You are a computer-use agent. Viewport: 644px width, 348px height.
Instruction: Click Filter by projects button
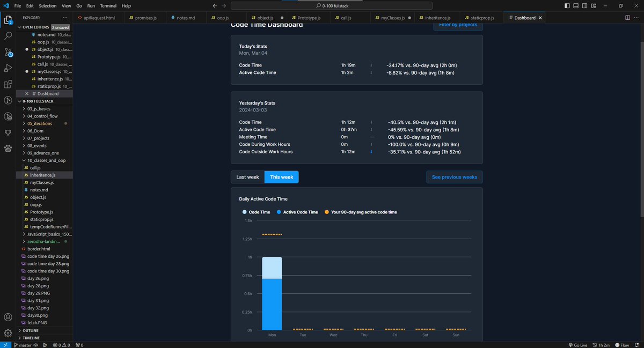tap(458, 25)
